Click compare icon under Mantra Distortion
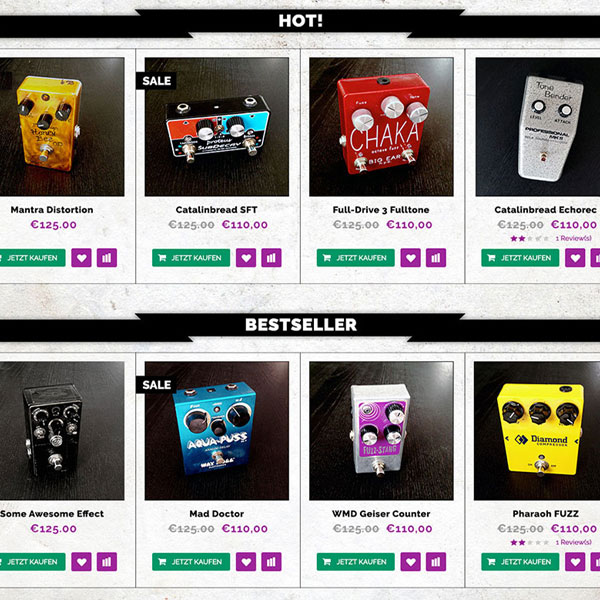 coord(107,258)
